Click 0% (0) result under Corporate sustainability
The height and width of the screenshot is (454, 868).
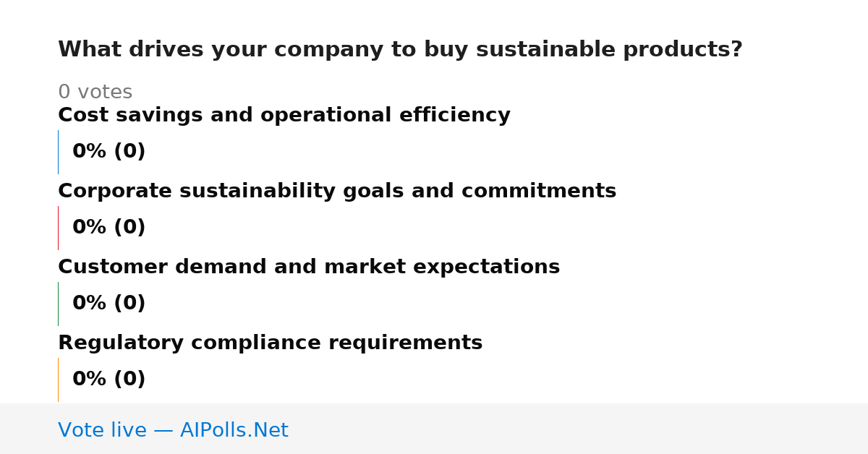[x=109, y=228]
